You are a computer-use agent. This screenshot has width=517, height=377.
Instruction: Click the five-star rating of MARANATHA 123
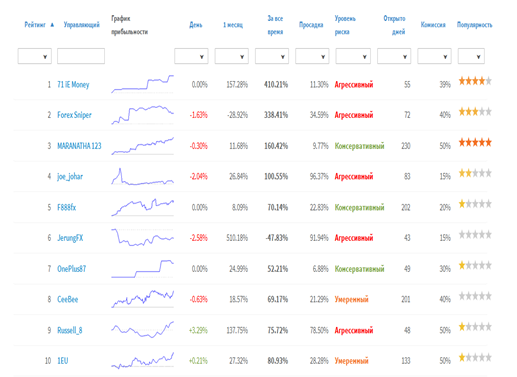coord(475,143)
